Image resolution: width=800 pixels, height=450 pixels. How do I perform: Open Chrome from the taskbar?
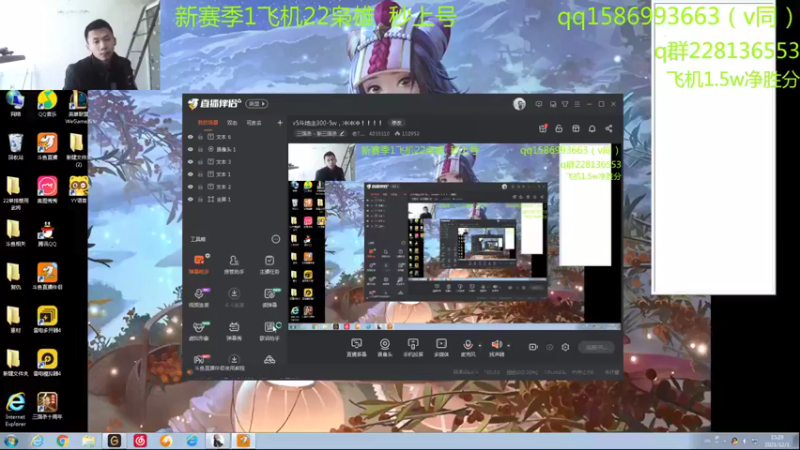[63, 441]
